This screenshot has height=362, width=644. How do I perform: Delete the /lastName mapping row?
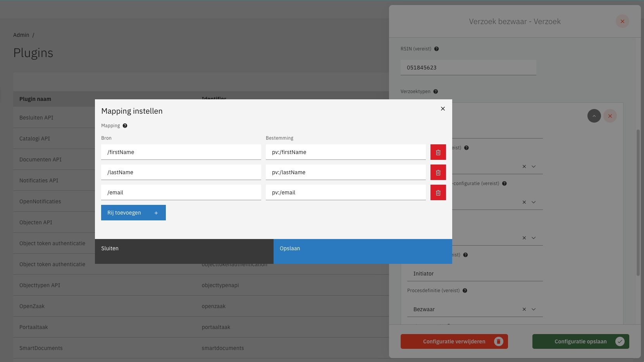point(438,172)
